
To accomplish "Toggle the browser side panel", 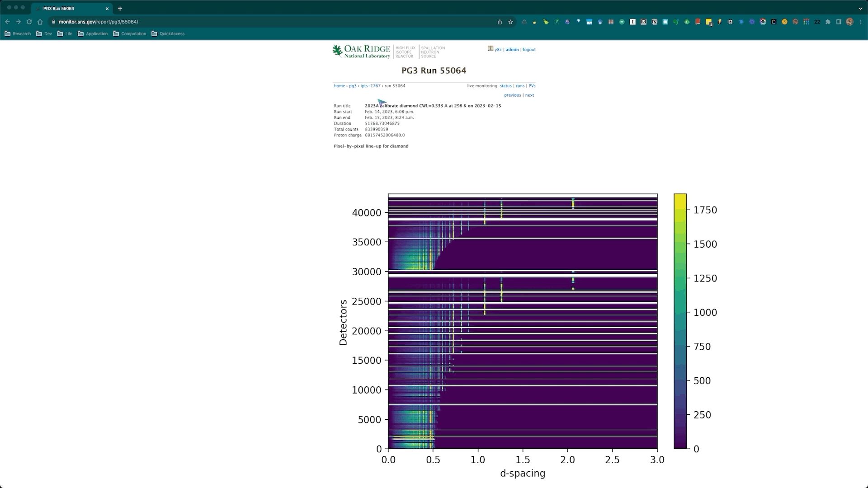I will tap(839, 22).
